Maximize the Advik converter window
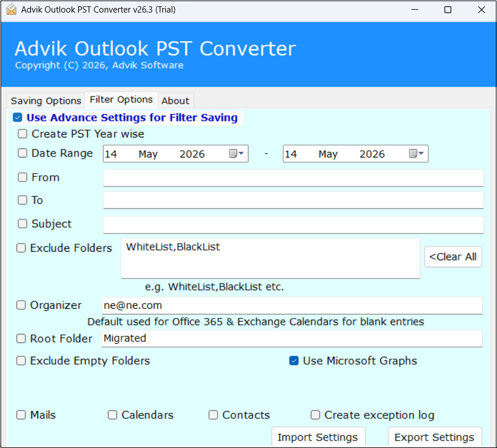Screen dimensions: 497x448 [448, 10]
